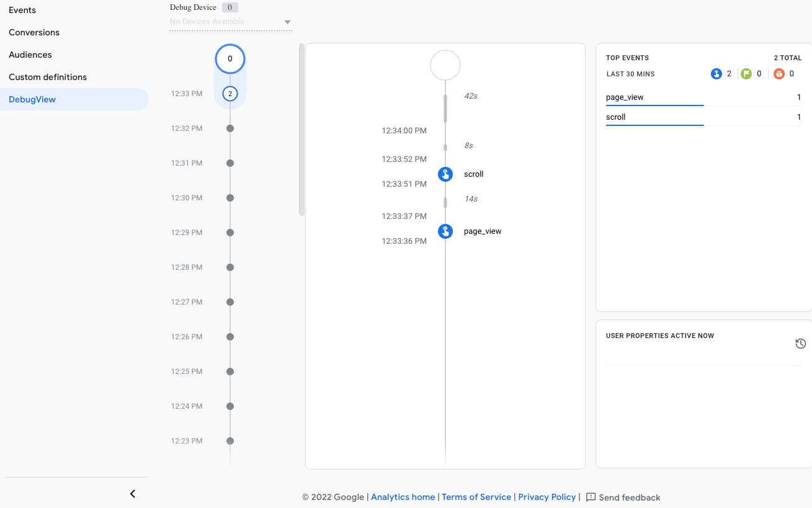Click the 12:34:00 PM timestamp

404,131
